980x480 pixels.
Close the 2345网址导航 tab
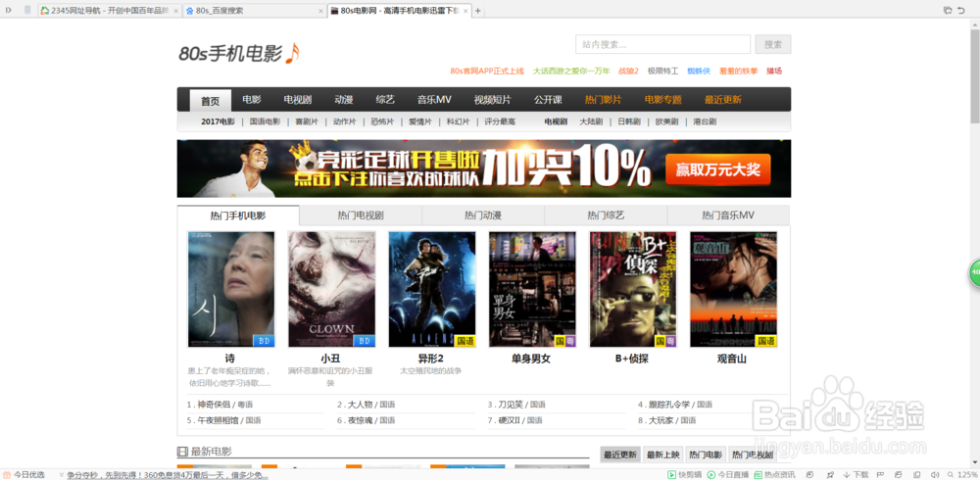[x=175, y=11]
